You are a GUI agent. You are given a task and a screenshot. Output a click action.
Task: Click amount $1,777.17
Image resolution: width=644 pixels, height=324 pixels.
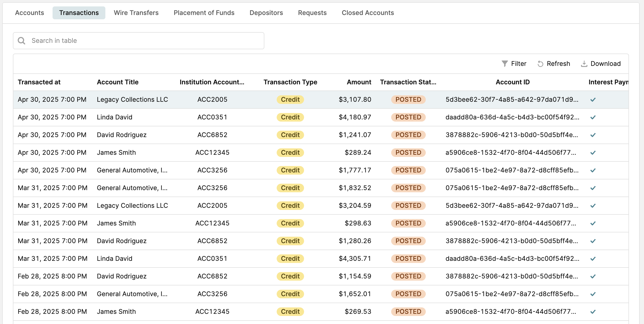pos(355,170)
